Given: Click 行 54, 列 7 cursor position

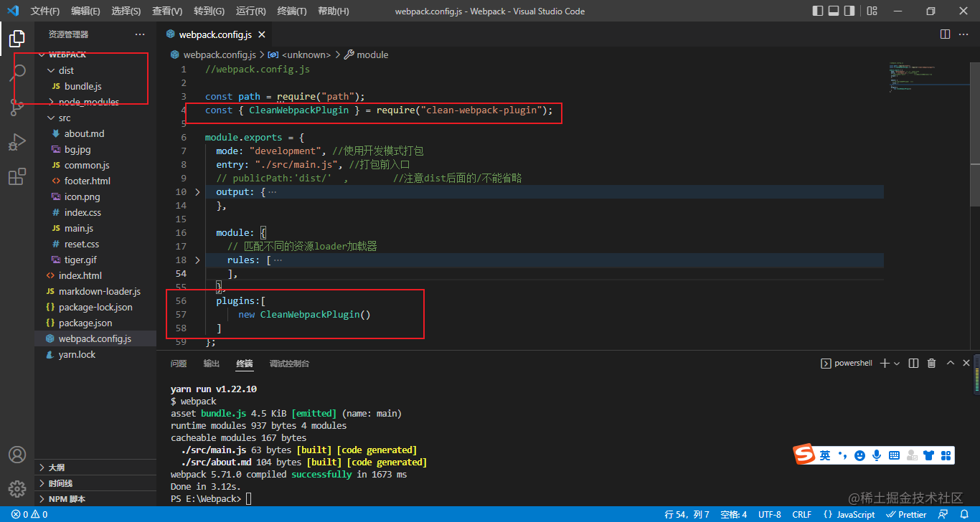Looking at the screenshot, I should click(687, 514).
